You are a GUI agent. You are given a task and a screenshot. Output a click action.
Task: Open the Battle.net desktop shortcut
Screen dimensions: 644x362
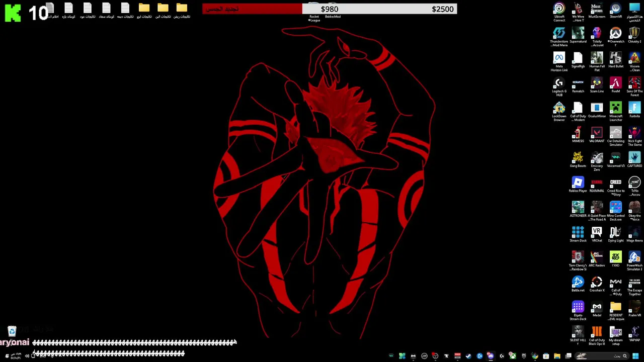point(578,285)
